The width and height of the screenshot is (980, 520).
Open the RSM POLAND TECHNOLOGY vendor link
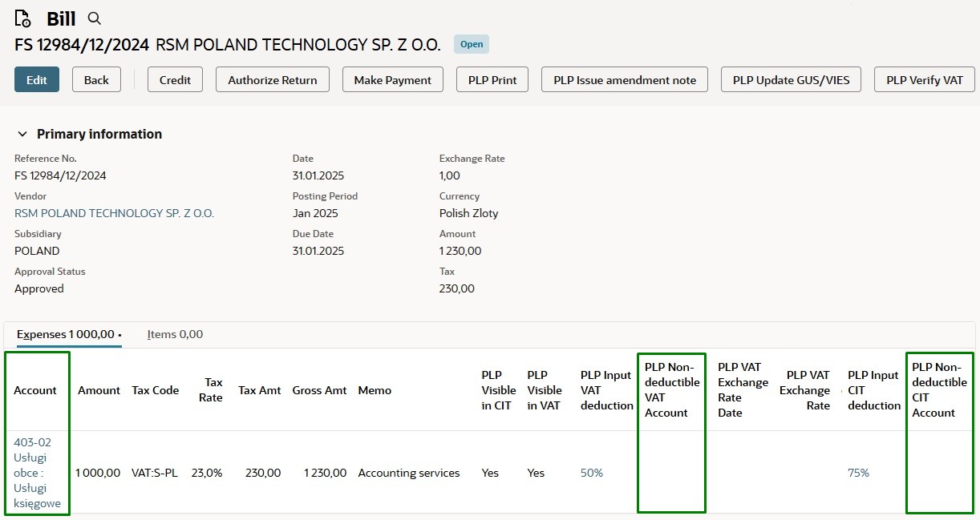(x=115, y=213)
